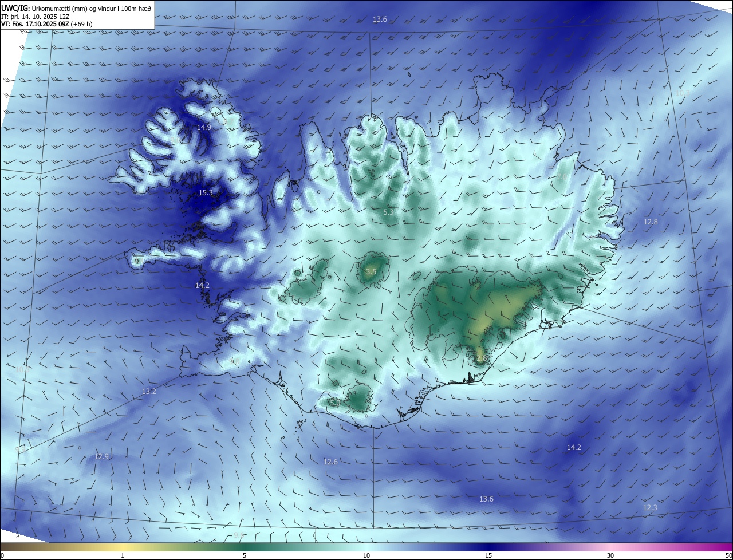
Task: Click the 5 tick on the colour scale
Action: pyautogui.click(x=245, y=555)
